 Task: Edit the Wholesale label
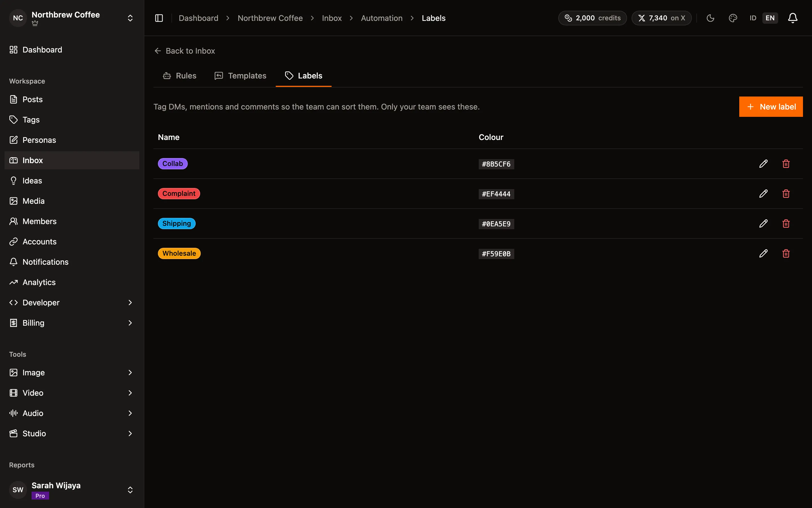click(x=763, y=253)
